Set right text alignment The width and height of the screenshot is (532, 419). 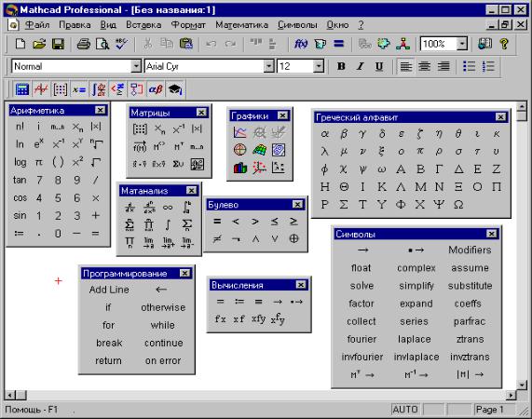click(x=443, y=66)
